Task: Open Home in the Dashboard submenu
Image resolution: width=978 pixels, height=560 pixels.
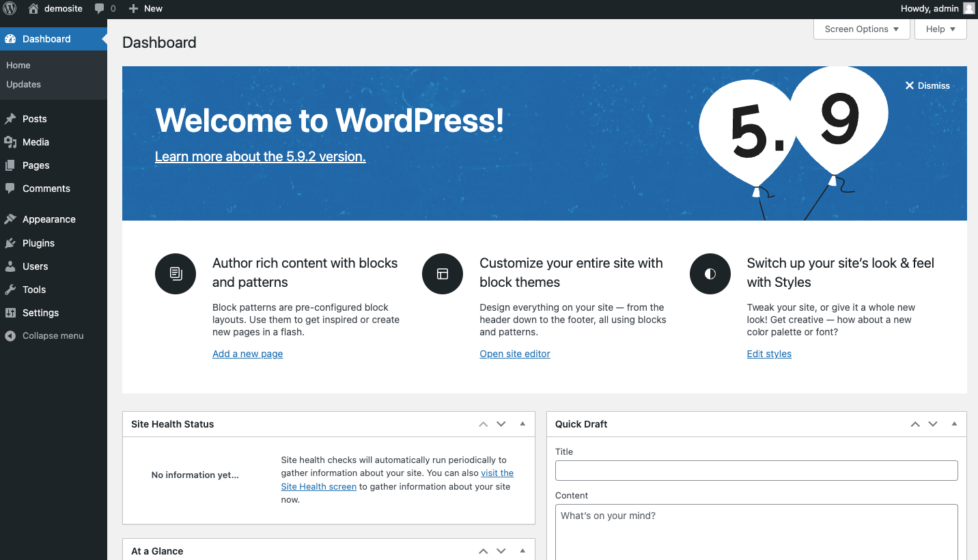Action: [18, 66]
